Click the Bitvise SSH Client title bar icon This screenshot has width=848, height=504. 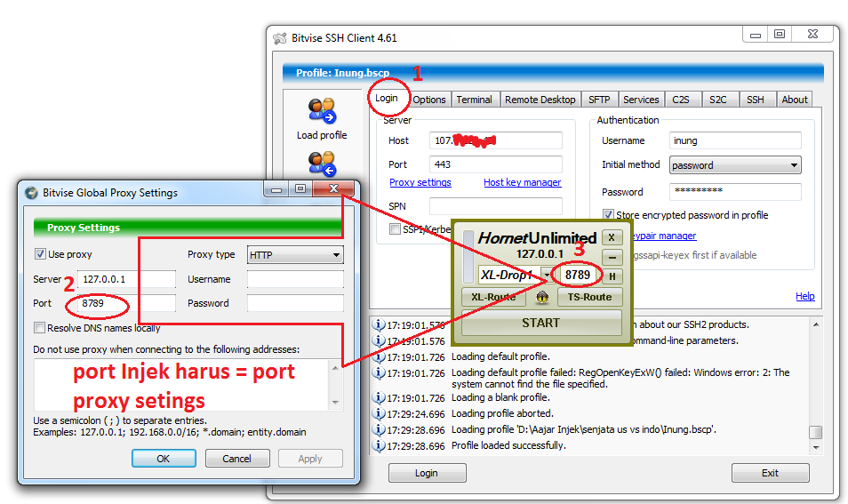280,38
